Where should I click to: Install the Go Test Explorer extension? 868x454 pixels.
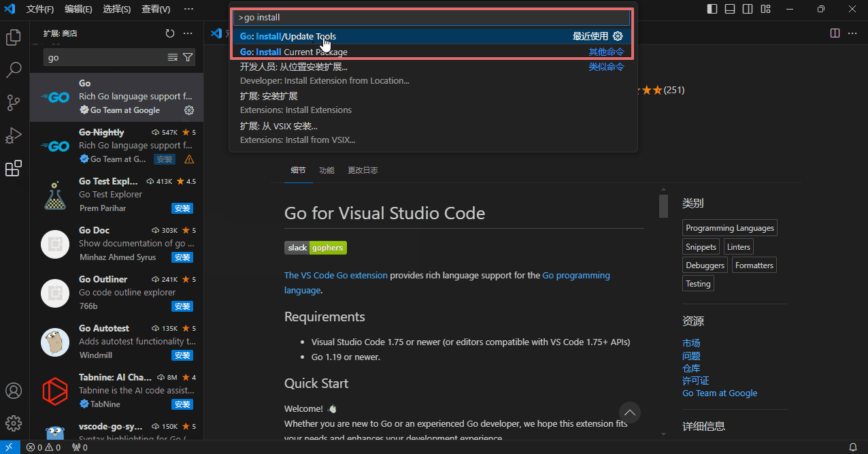click(182, 208)
